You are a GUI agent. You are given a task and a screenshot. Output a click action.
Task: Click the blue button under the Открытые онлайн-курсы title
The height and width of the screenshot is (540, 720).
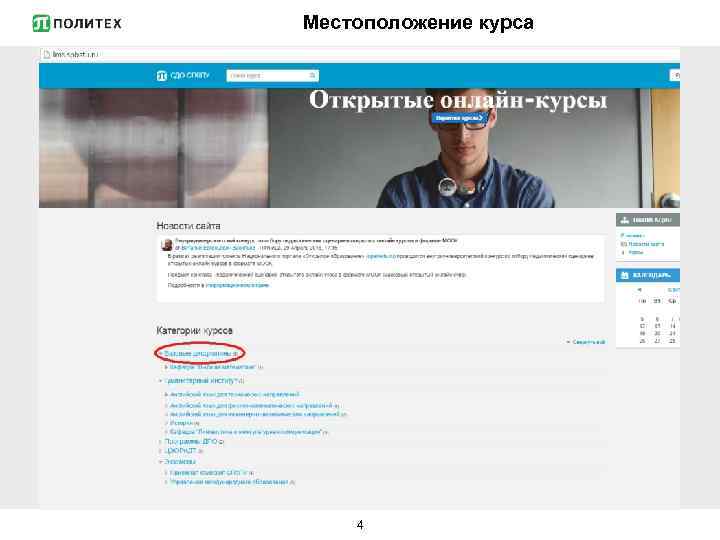click(x=459, y=118)
